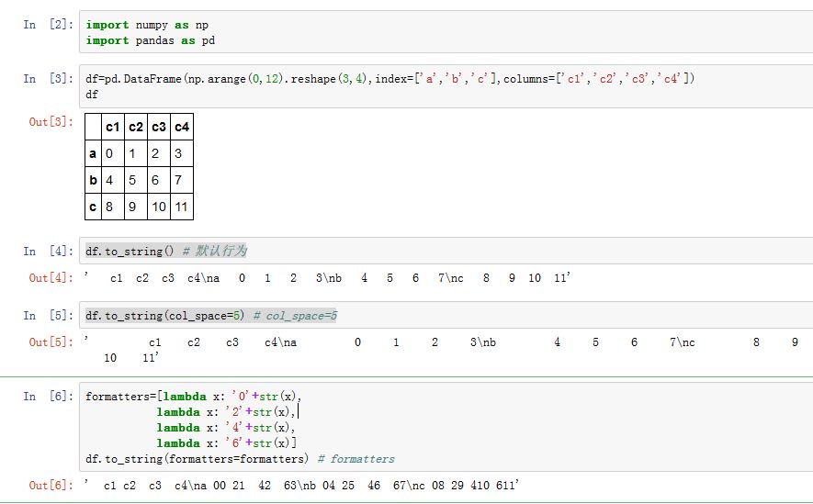
Task: Focus the col_space=5 code cell
Action: (x=441, y=316)
